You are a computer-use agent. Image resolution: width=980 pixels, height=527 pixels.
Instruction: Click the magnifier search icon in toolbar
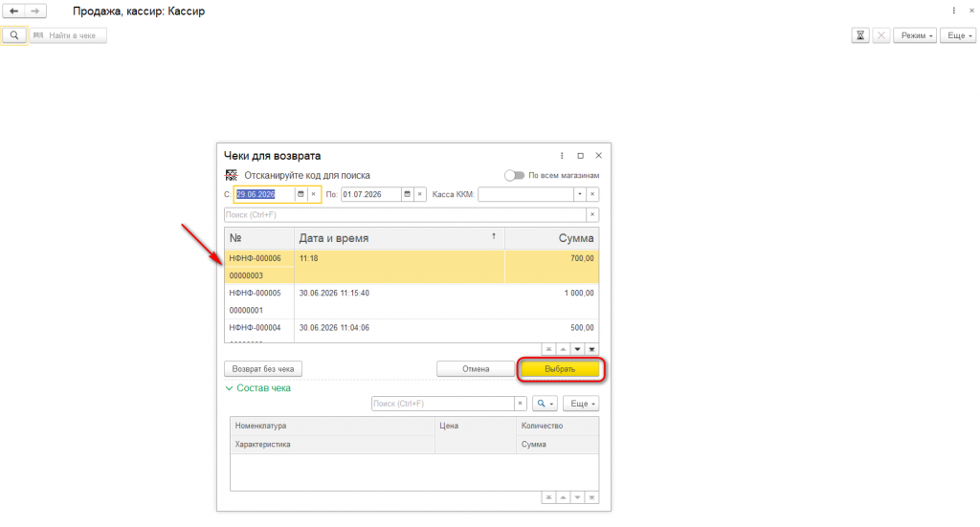[14, 35]
